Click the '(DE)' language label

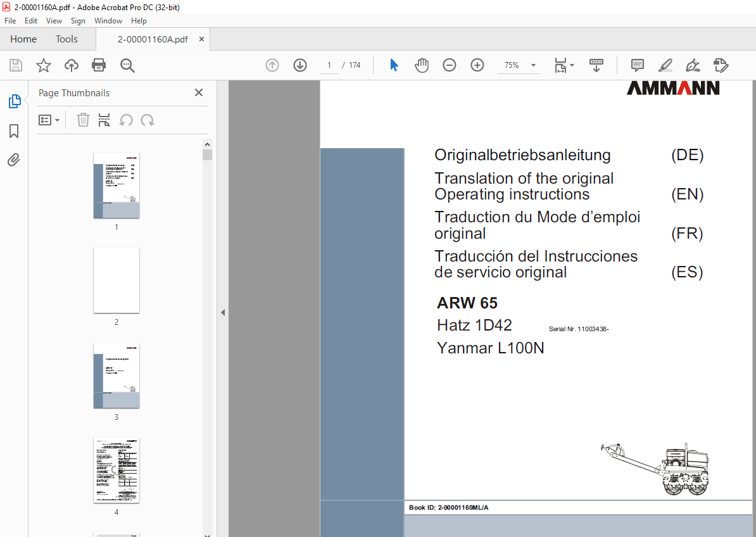(687, 155)
